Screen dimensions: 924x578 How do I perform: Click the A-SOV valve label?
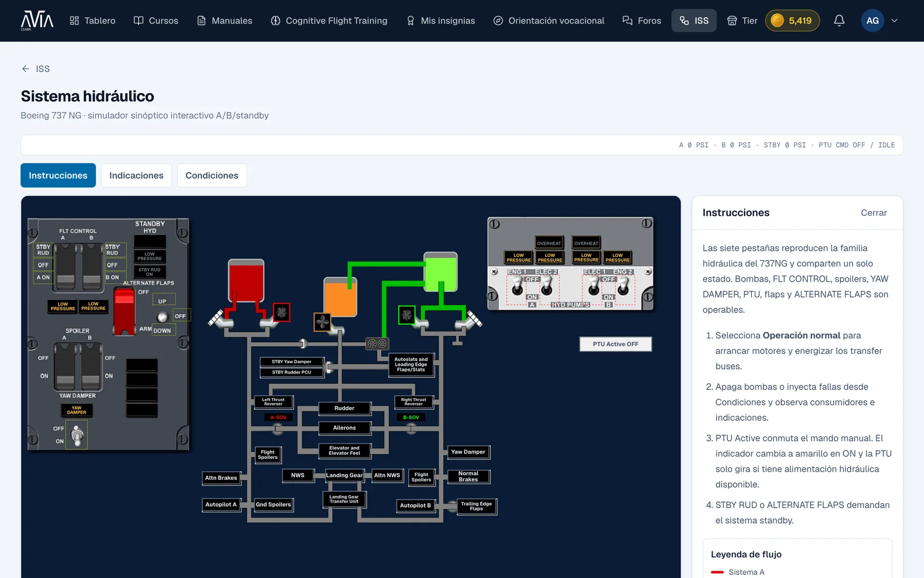coord(278,417)
